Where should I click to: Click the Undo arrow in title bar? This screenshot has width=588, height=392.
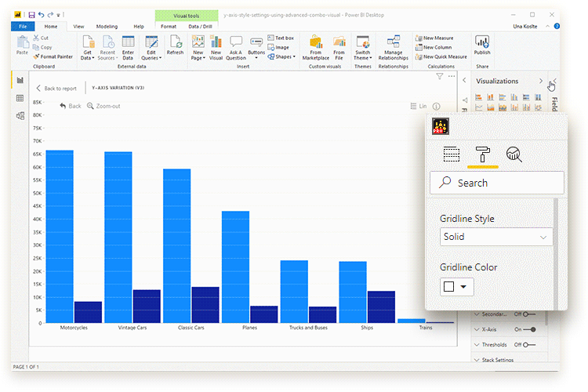41,15
